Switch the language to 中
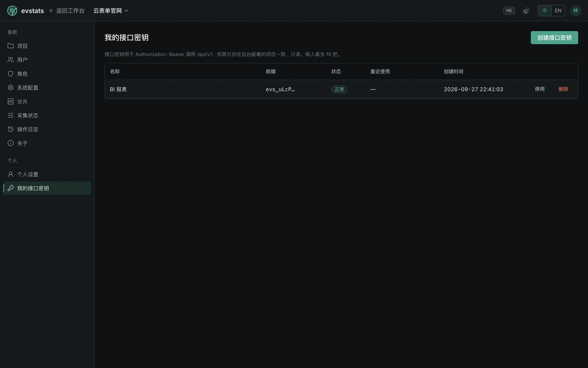This screenshot has width=588, height=368. 545,11
